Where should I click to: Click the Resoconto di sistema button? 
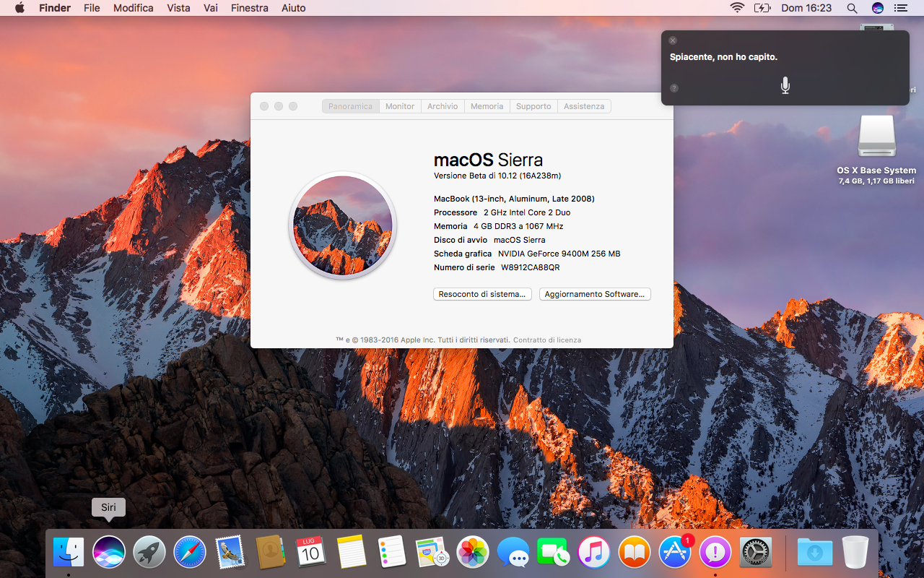point(482,294)
